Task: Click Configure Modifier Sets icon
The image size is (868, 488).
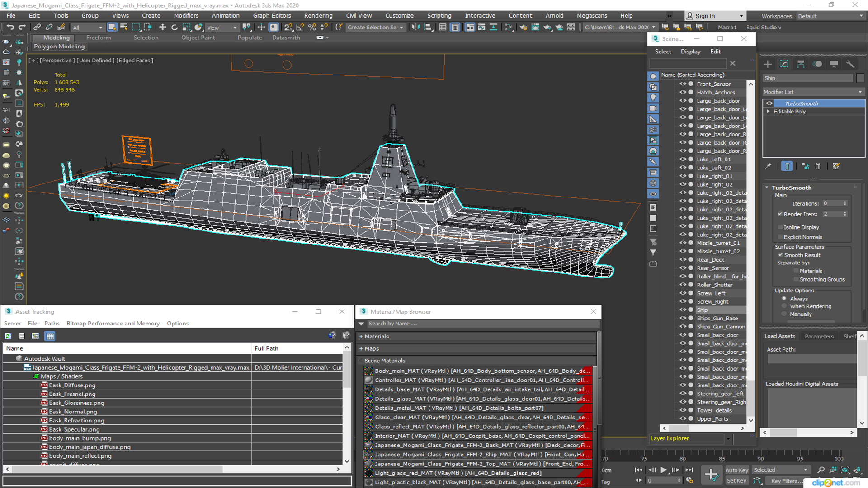Action: pyautogui.click(x=836, y=166)
